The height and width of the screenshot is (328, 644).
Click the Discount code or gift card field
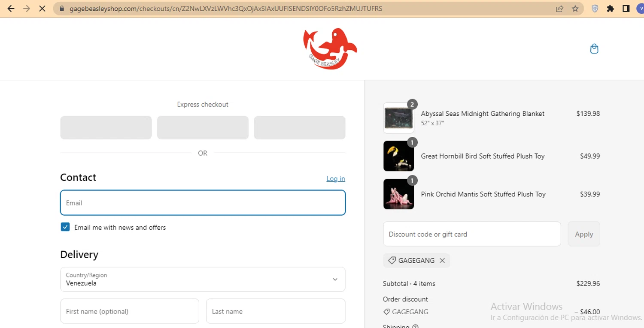pyautogui.click(x=472, y=234)
